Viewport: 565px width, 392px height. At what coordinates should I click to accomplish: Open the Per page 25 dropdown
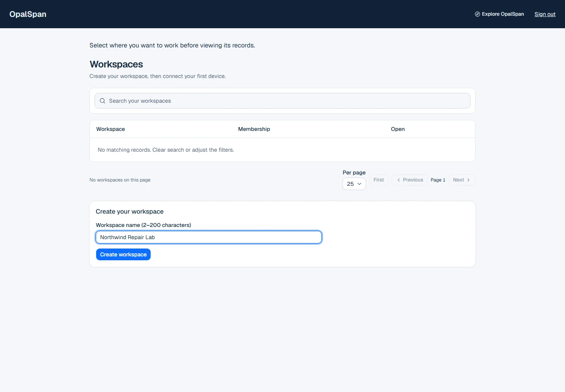[x=354, y=184]
